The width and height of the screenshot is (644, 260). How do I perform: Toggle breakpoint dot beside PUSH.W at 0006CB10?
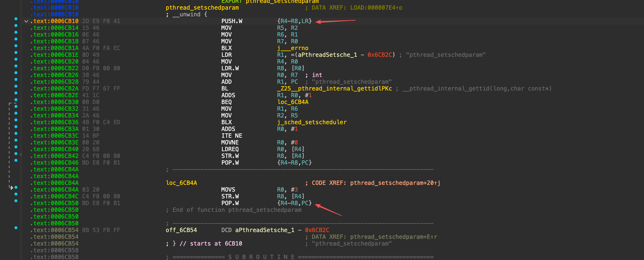16,19
